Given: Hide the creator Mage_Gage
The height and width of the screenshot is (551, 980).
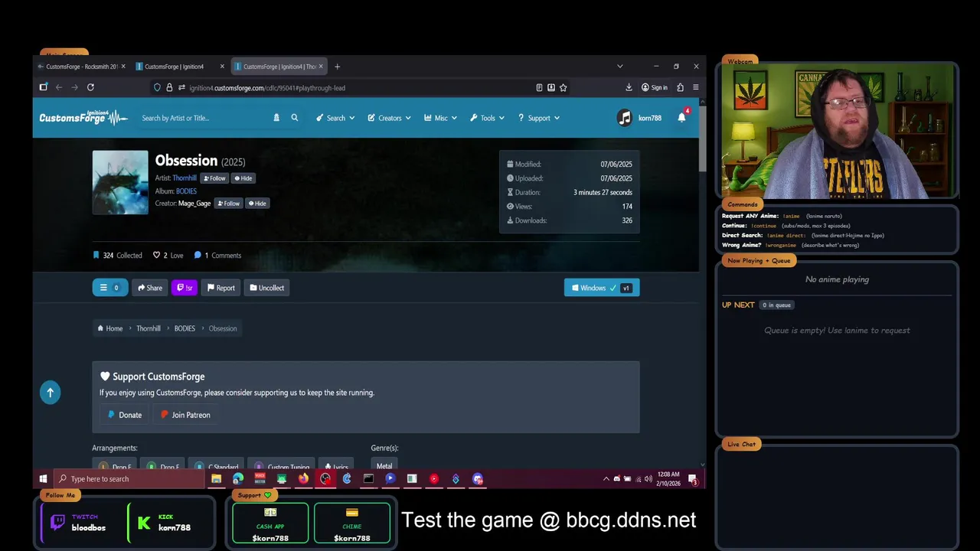Looking at the screenshot, I should point(256,204).
